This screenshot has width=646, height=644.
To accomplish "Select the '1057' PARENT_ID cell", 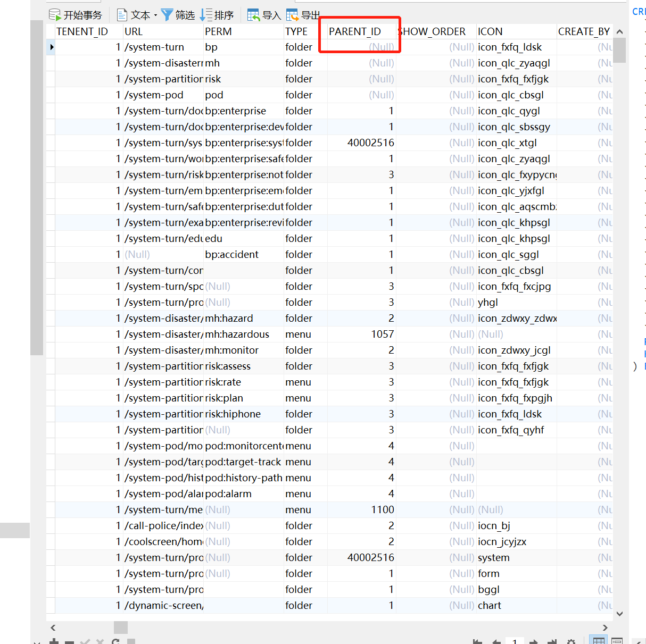I will 361,334.
